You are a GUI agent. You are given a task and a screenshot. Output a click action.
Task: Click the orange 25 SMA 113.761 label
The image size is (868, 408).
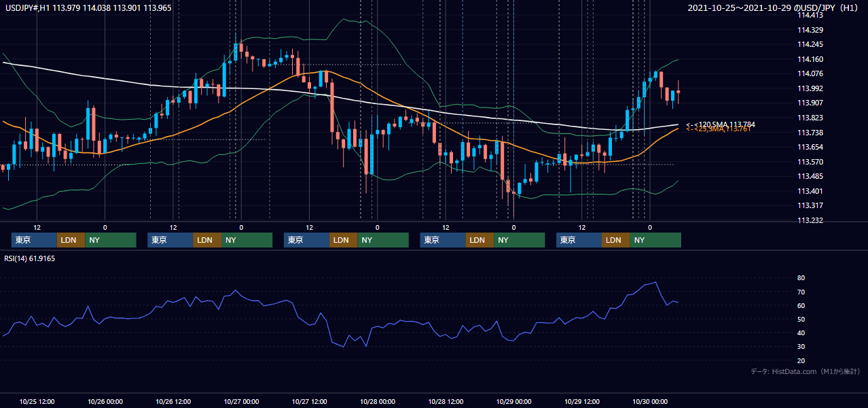[x=720, y=129]
